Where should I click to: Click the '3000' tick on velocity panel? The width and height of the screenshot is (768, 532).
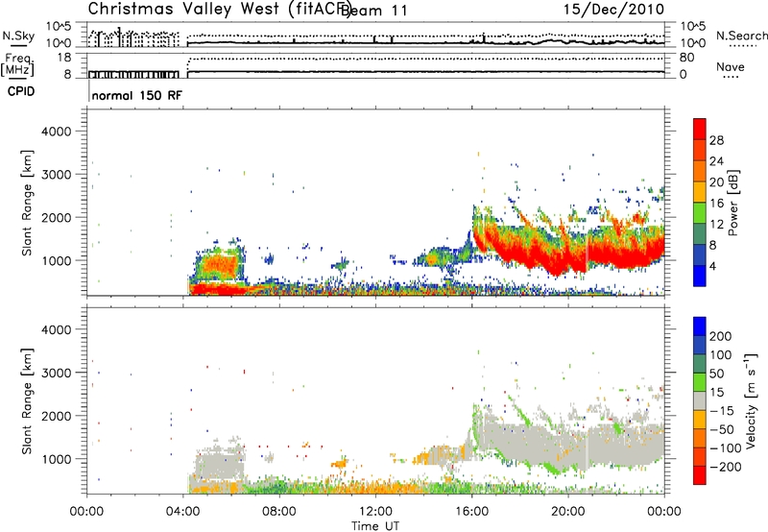tap(56, 373)
